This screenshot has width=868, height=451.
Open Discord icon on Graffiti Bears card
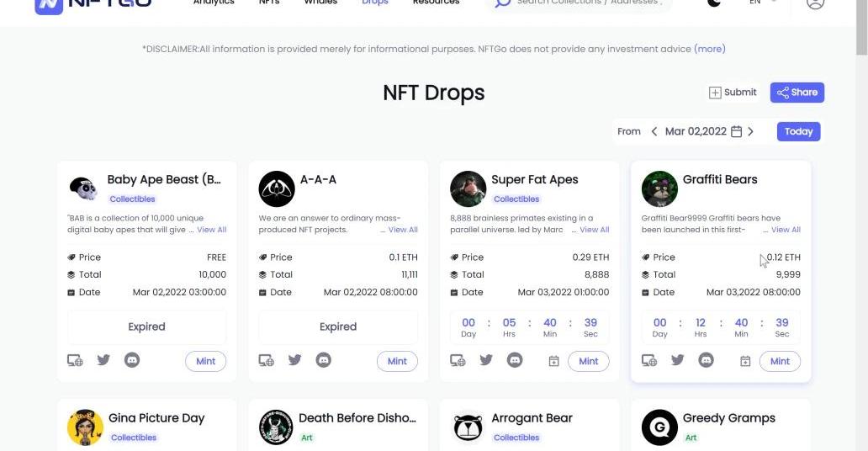706,360
